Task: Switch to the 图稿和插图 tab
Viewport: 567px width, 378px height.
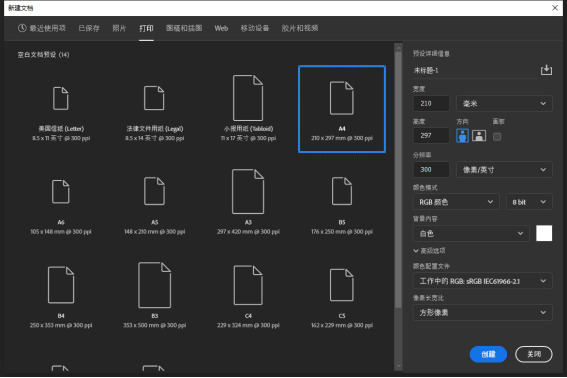Action: click(x=184, y=28)
